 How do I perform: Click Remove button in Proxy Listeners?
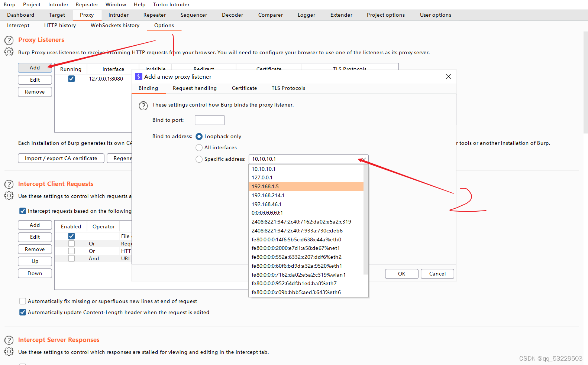pos(35,92)
